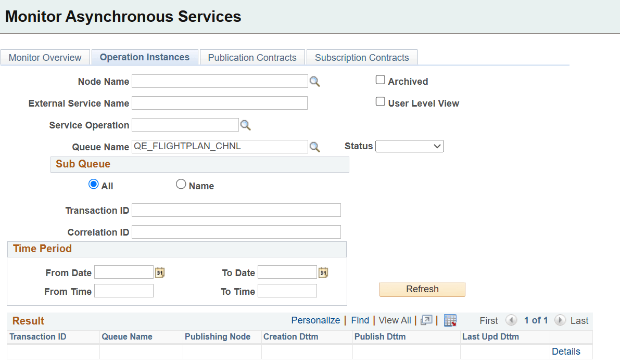The width and height of the screenshot is (620, 364).
Task: Open the From Date calendar picker
Action: click(x=160, y=271)
